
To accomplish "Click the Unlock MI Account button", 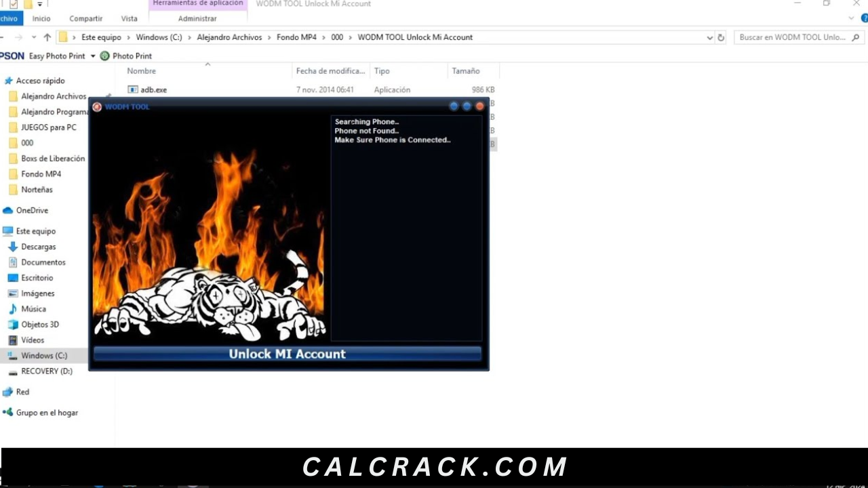I will point(288,354).
